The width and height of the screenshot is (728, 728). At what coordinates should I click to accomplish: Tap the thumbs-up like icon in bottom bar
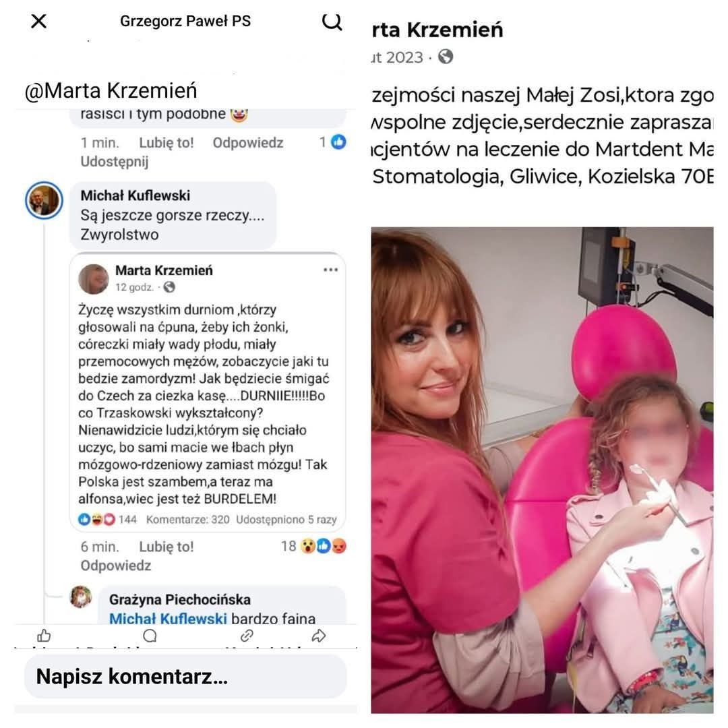point(44,635)
